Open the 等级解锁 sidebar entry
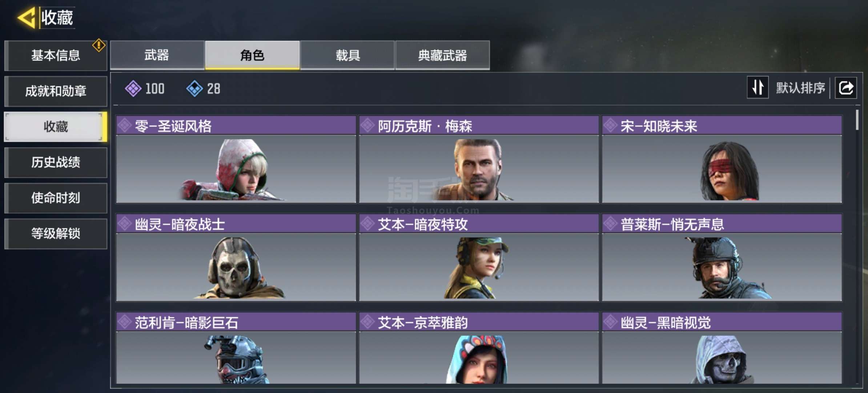The width and height of the screenshot is (868, 393). [56, 234]
